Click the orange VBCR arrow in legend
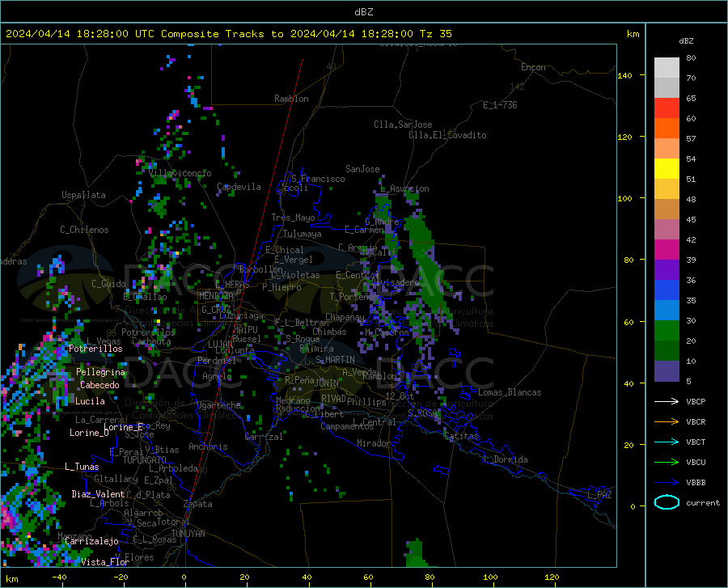Screen dimensions: 728x588 pyautogui.click(x=667, y=422)
